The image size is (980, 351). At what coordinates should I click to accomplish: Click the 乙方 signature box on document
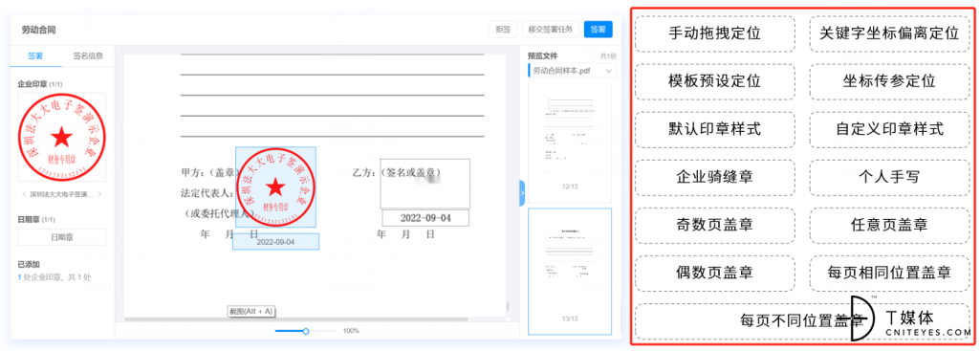tap(425, 184)
